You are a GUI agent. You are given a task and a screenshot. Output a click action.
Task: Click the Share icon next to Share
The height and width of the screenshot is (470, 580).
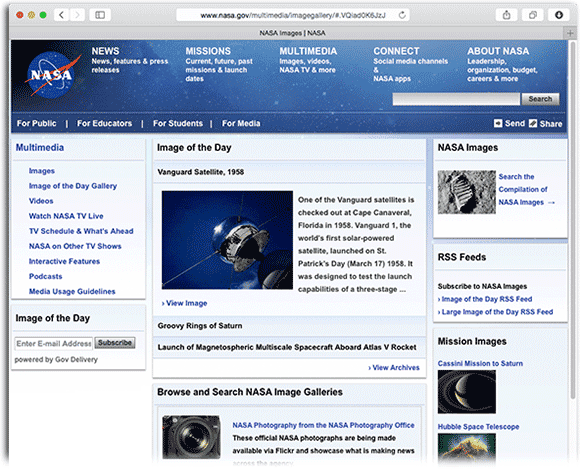click(533, 123)
